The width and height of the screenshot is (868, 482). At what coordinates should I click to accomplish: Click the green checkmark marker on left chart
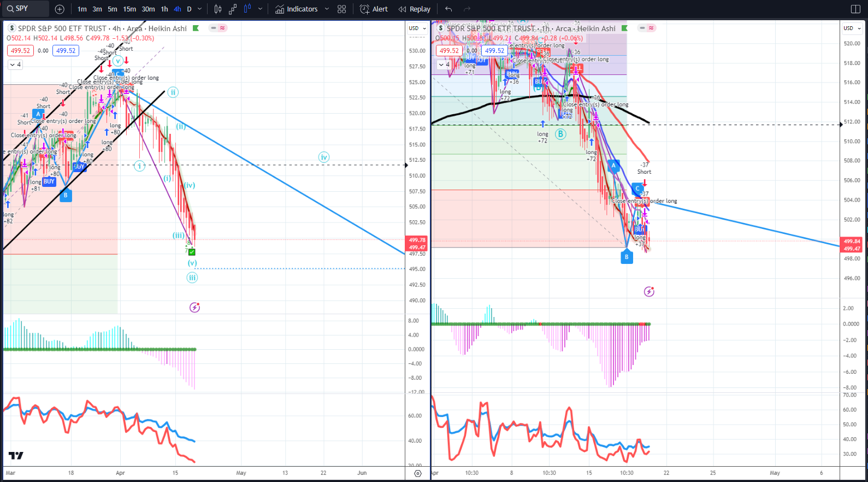coord(192,252)
